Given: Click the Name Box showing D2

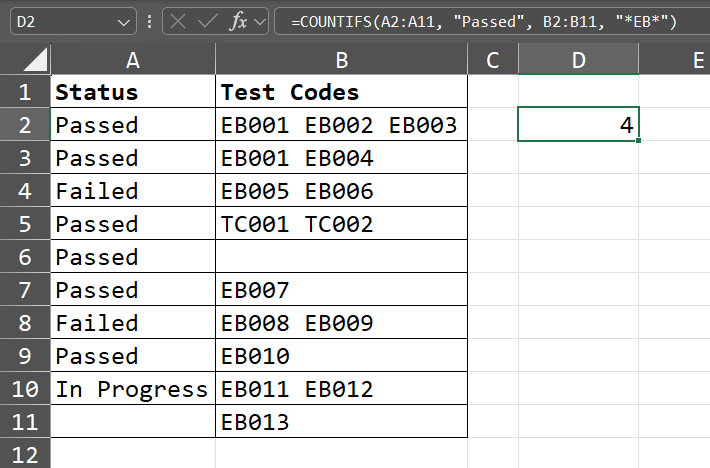Looking at the screenshot, I should click(73, 21).
